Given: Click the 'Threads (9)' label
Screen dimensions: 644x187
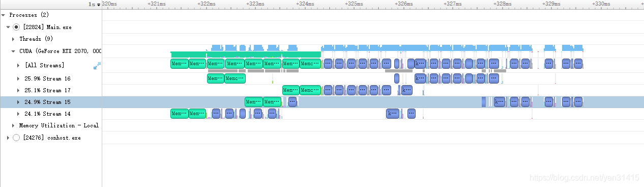Looking at the screenshot, I should 36,39.
